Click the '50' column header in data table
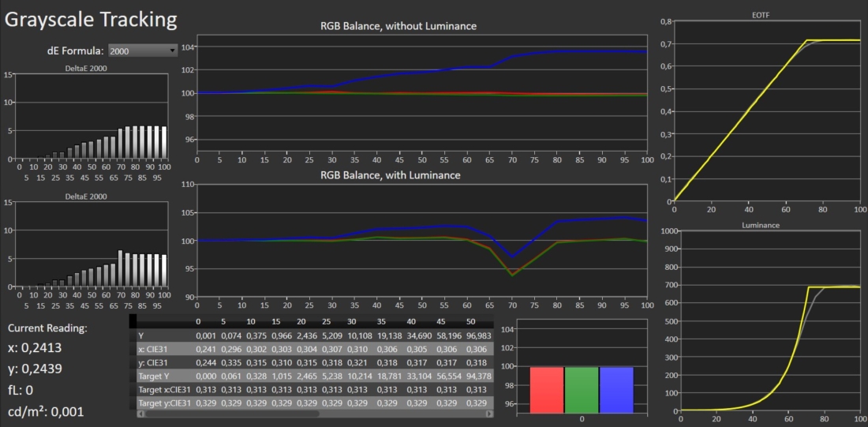Image resolution: width=868 pixels, height=427 pixels. coord(471,322)
